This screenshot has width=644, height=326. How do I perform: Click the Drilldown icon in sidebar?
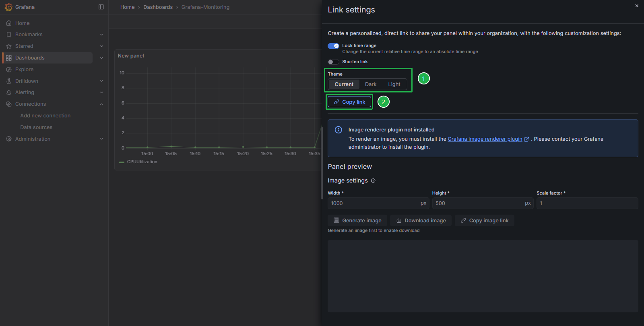pos(9,81)
